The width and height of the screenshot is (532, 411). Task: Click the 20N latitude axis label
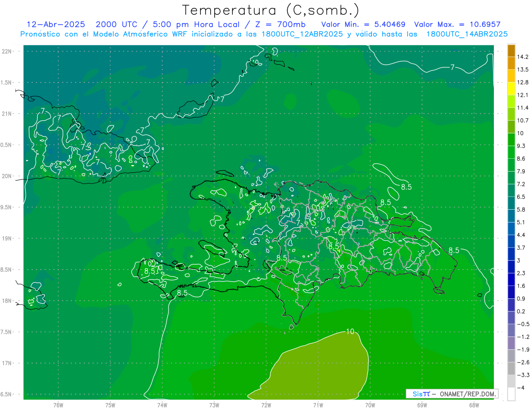pyautogui.click(x=7, y=176)
